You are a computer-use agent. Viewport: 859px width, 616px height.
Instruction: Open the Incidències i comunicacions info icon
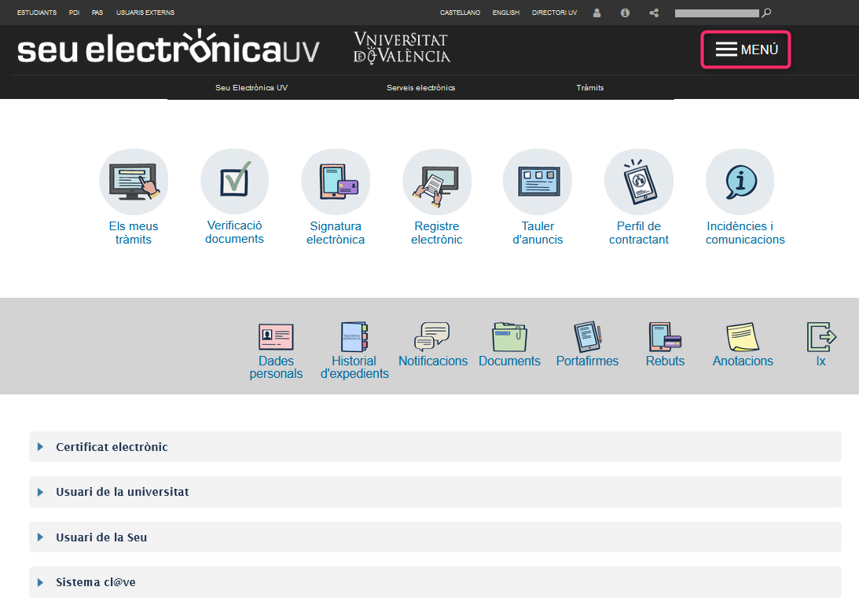point(740,181)
